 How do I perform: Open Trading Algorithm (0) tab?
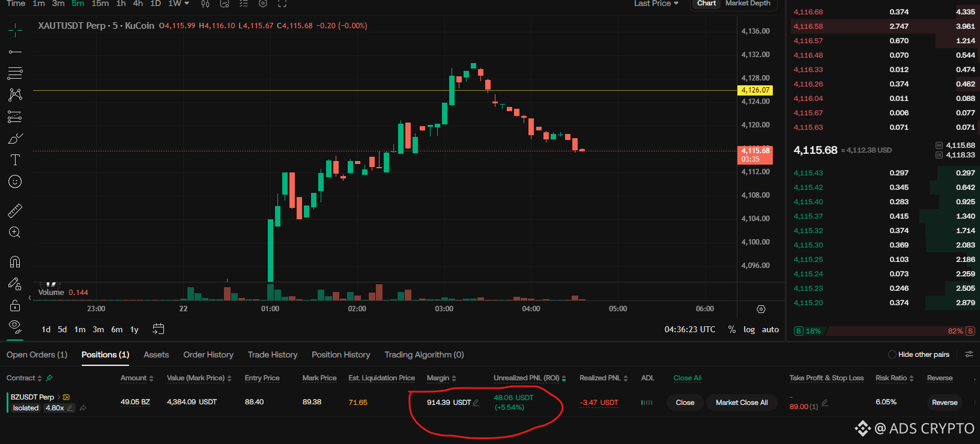(424, 354)
